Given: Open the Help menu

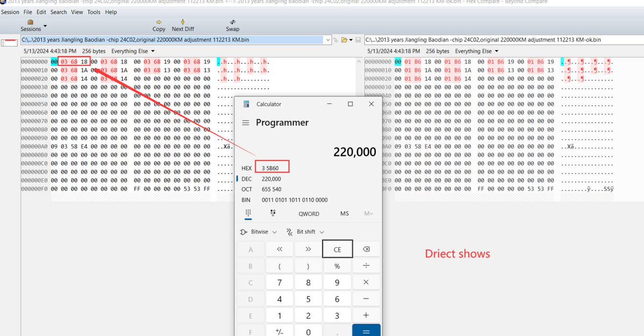Looking at the screenshot, I should 111,12.
